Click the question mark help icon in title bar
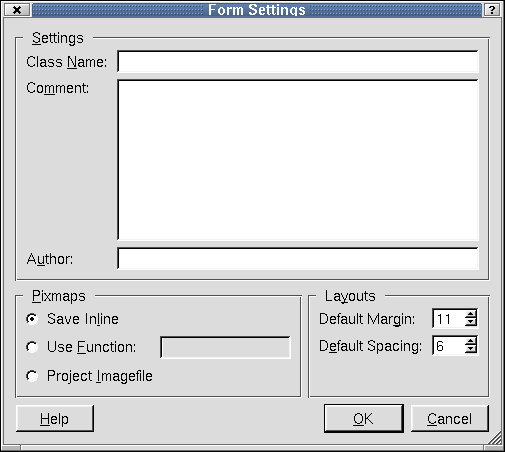The width and height of the screenshot is (505, 452). pos(492,10)
